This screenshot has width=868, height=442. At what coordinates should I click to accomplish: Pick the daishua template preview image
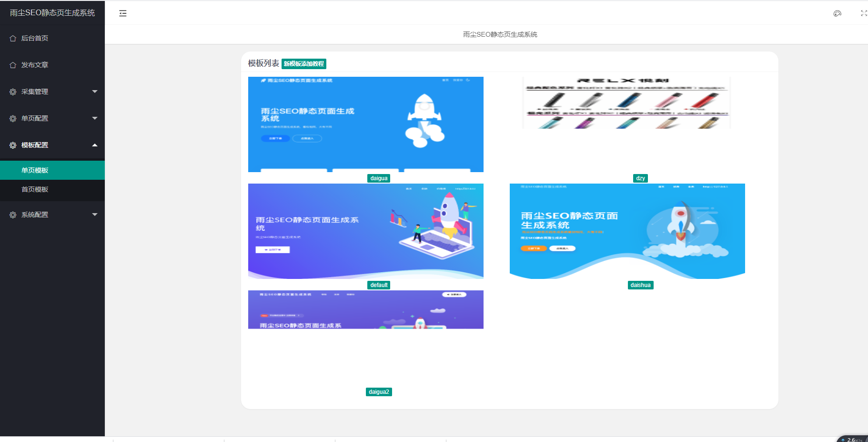click(627, 231)
